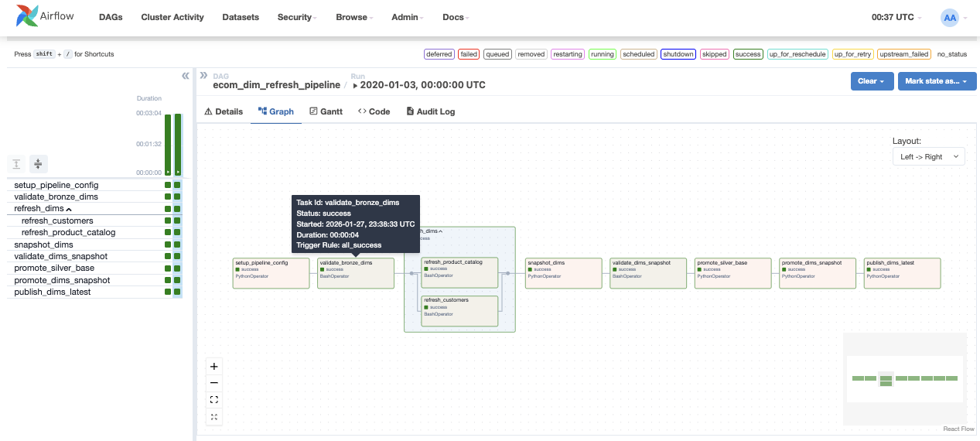980x441 pixels.
Task: Toggle graph fullscreen with the expand-arrows icon
Action: pos(214,417)
